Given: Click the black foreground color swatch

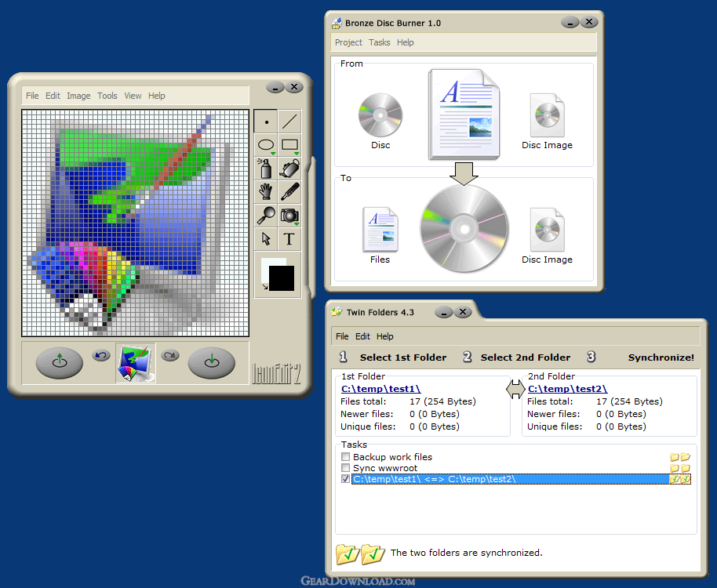Looking at the screenshot, I should click(281, 278).
